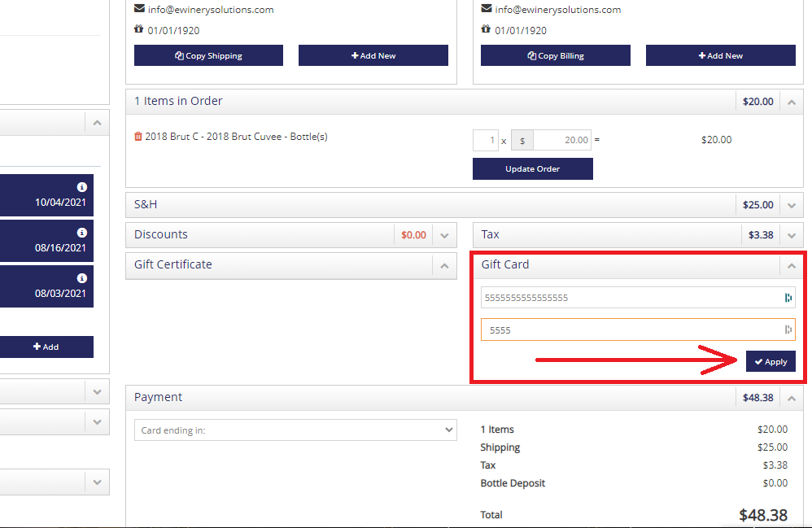The height and width of the screenshot is (528, 812).
Task: Apply the gift card
Action: [771, 361]
